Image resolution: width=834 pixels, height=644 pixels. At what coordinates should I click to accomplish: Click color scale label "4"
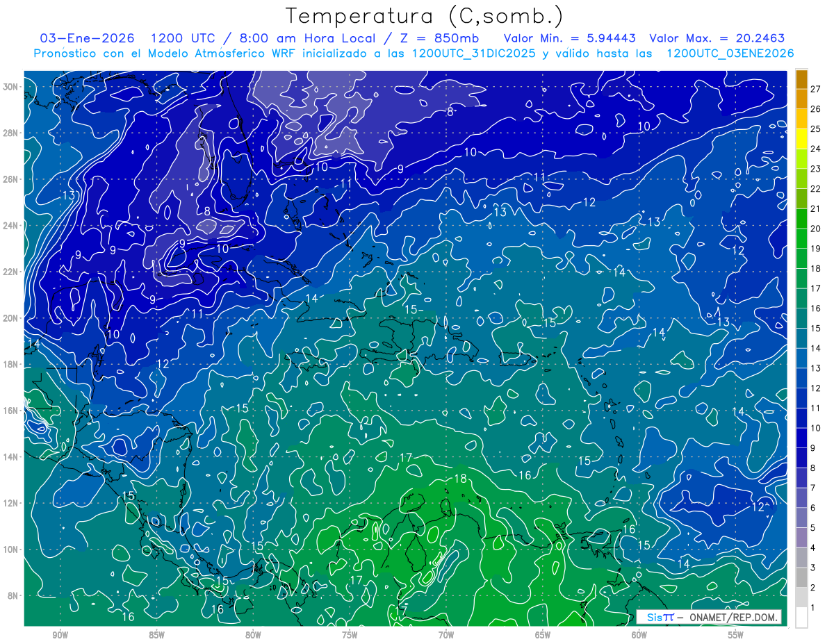[x=812, y=547]
